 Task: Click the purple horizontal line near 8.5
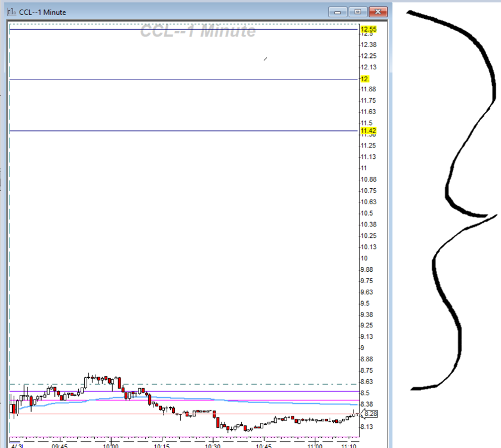tap(239, 391)
